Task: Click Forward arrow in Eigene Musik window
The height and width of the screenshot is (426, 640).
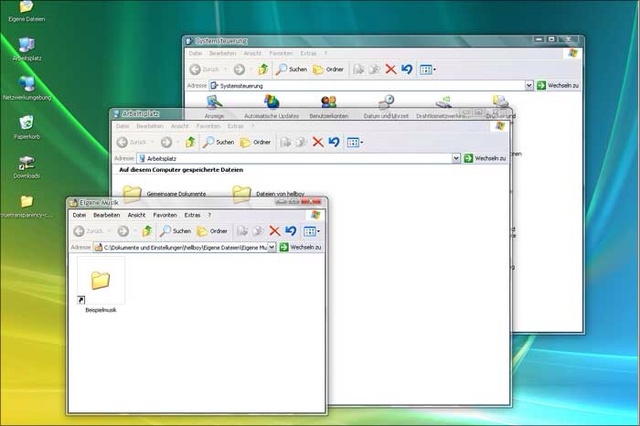Action: [x=123, y=231]
